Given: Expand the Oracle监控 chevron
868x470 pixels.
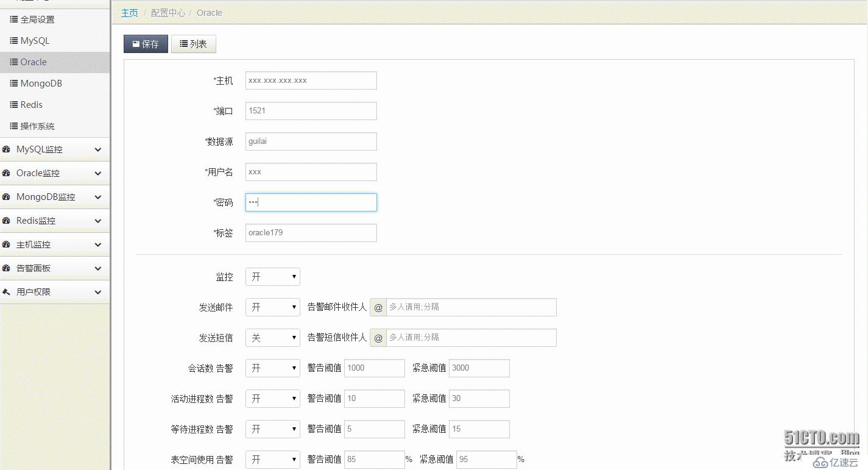Looking at the screenshot, I should click(x=98, y=173).
